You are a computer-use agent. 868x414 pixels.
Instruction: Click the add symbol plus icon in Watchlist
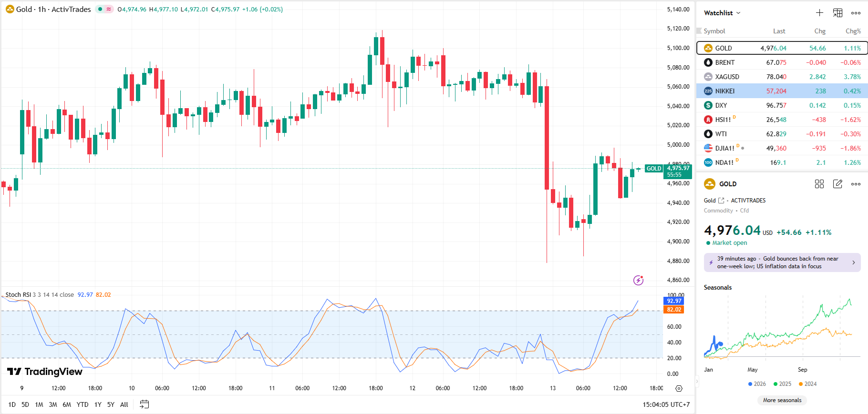click(819, 13)
